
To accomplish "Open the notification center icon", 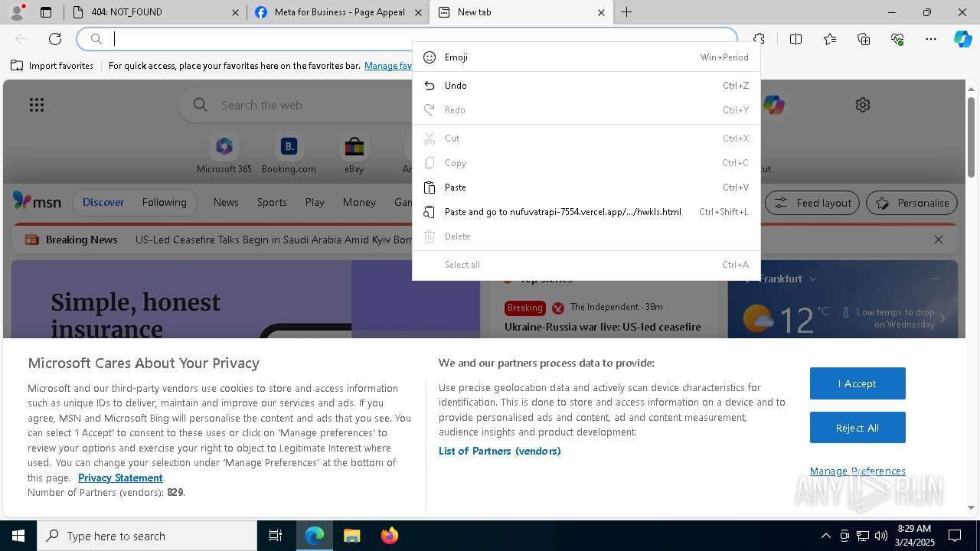I will click(x=955, y=536).
